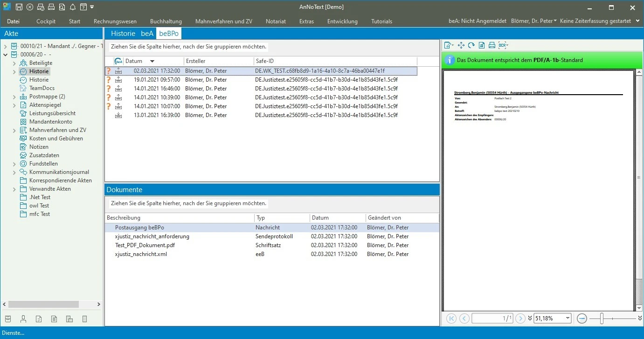Click the print icon in the preview toolbar
Image resolution: width=644 pixels, height=339 pixels.
pos(492,45)
